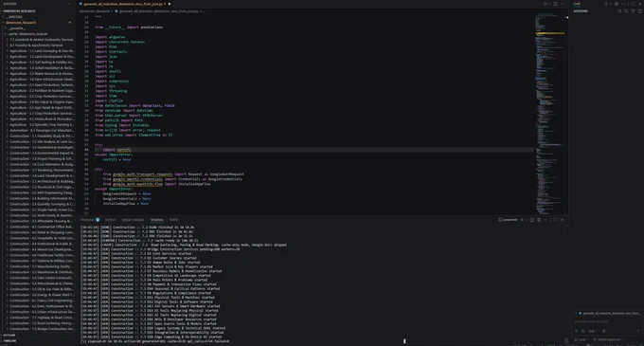Filter the chat Sessions list
Viewport: 644px width, 346px height.
tap(633, 11)
